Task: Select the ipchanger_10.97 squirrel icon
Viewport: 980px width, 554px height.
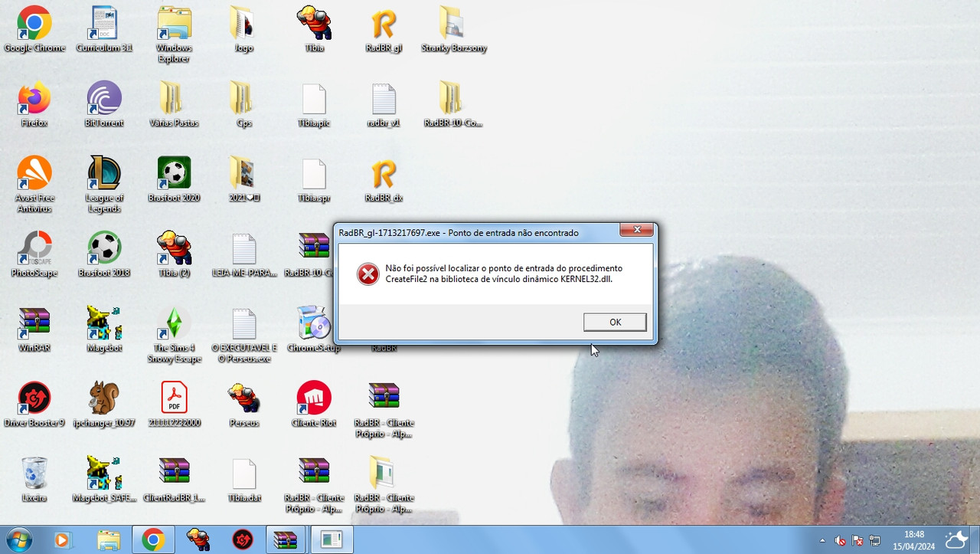Action: tap(104, 405)
